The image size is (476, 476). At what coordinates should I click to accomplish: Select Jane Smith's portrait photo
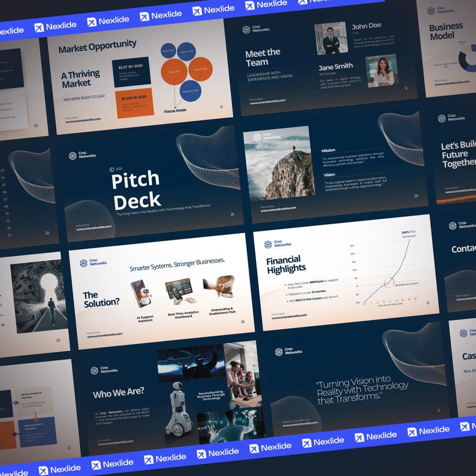pos(382,71)
